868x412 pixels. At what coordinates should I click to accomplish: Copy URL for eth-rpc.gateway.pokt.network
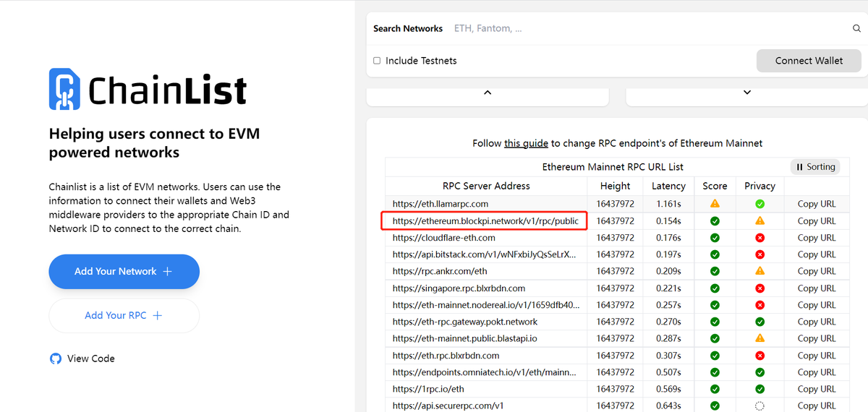pos(817,322)
